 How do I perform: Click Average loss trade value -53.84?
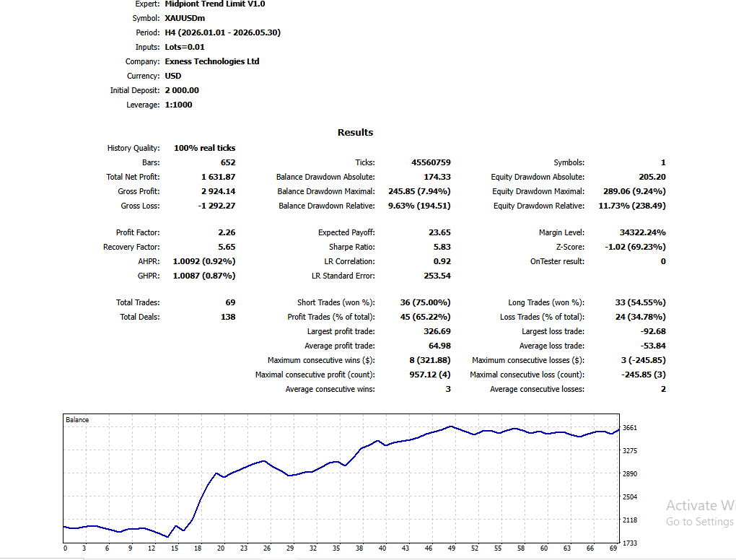click(x=654, y=346)
